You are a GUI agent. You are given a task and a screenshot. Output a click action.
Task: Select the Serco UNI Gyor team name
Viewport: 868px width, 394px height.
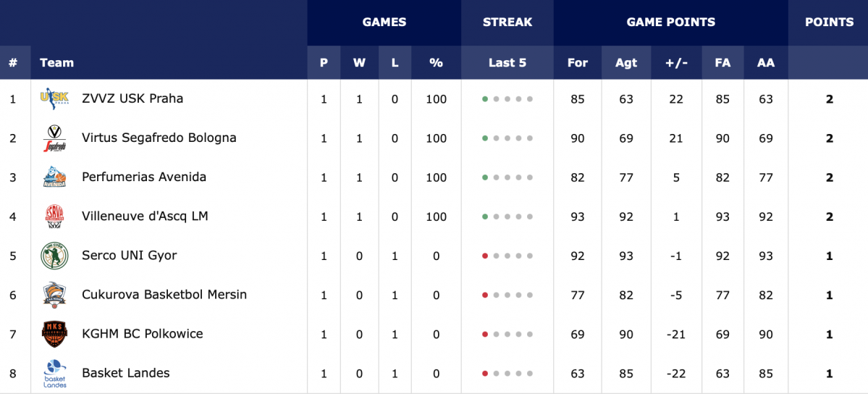click(x=130, y=256)
